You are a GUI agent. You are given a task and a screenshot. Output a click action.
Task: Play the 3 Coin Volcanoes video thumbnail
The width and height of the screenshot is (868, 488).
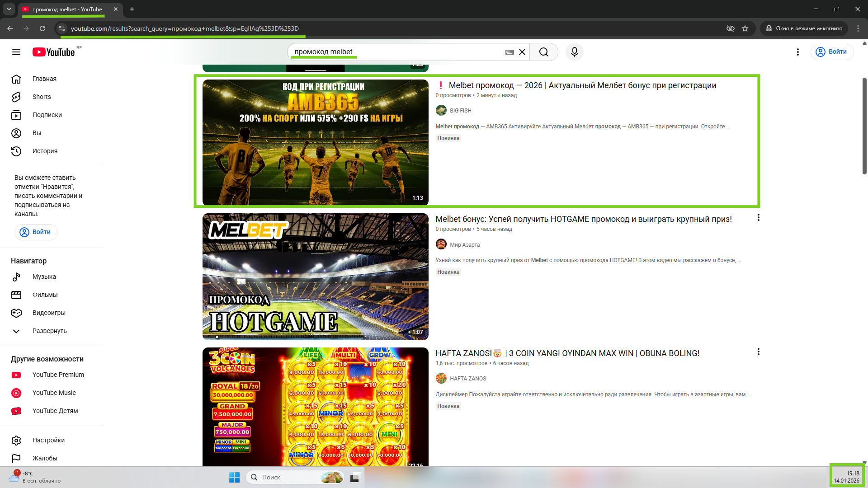pos(316,407)
